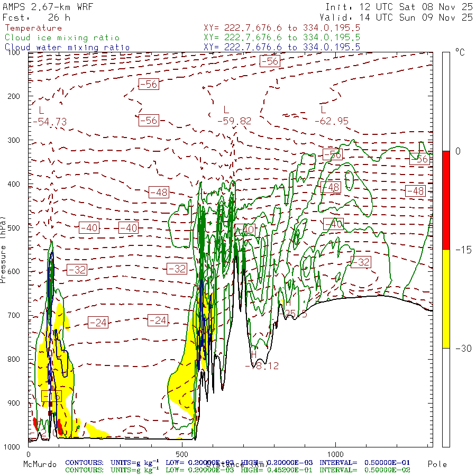Viewport: 476px width, 476px height.
Task: Click the 1000 distance axis tick label
Action: point(335,454)
